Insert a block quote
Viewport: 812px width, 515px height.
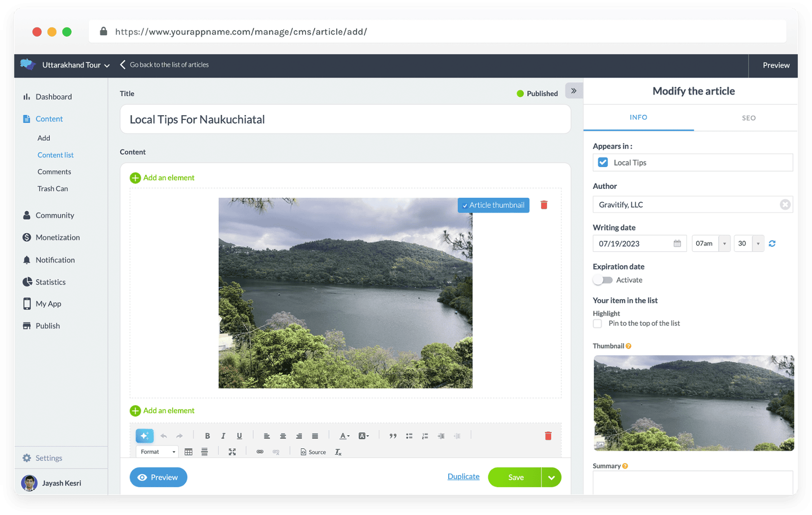[x=393, y=436]
